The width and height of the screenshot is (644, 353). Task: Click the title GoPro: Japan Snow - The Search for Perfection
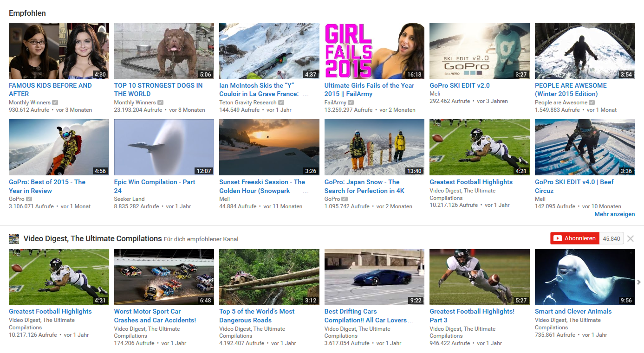click(364, 186)
